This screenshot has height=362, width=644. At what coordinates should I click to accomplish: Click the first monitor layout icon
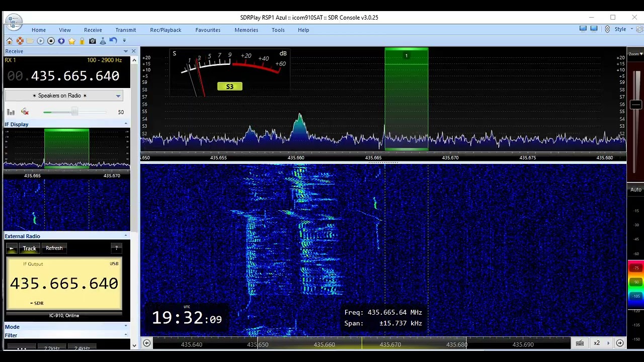tap(583, 29)
